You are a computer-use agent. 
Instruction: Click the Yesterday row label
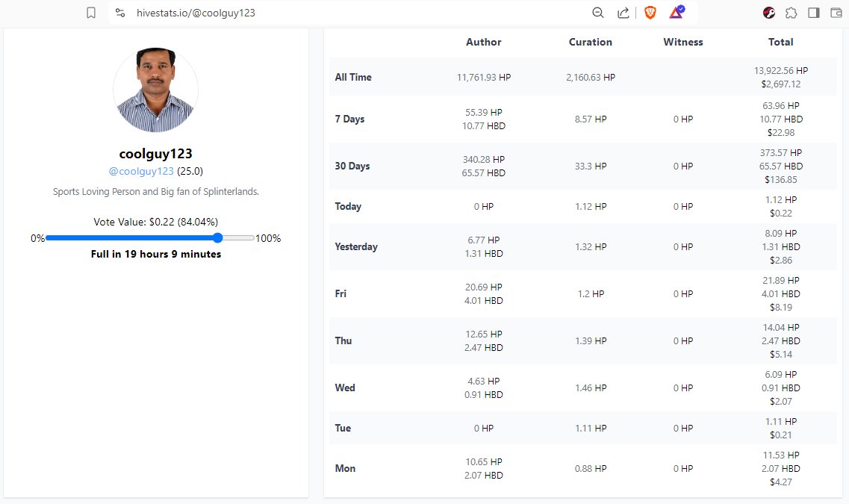coord(356,247)
